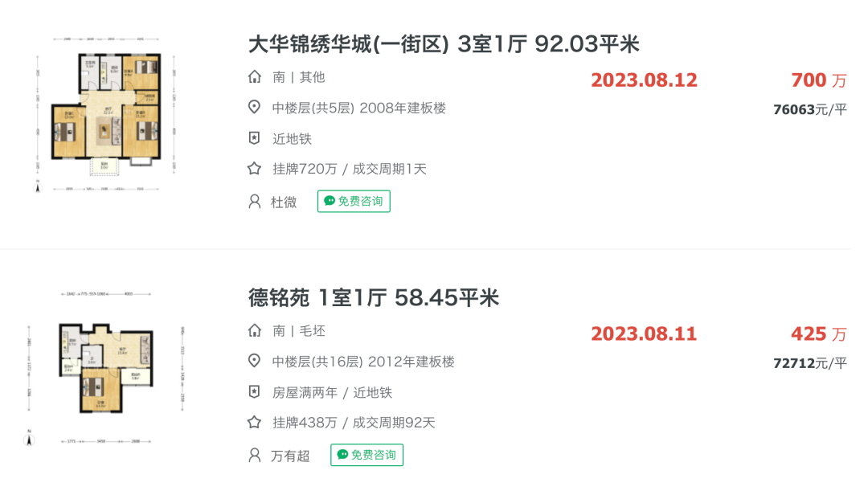Select agent name 万有超
The height and width of the screenshot is (499, 868).
pyautogui.click(x=290, y=456)
